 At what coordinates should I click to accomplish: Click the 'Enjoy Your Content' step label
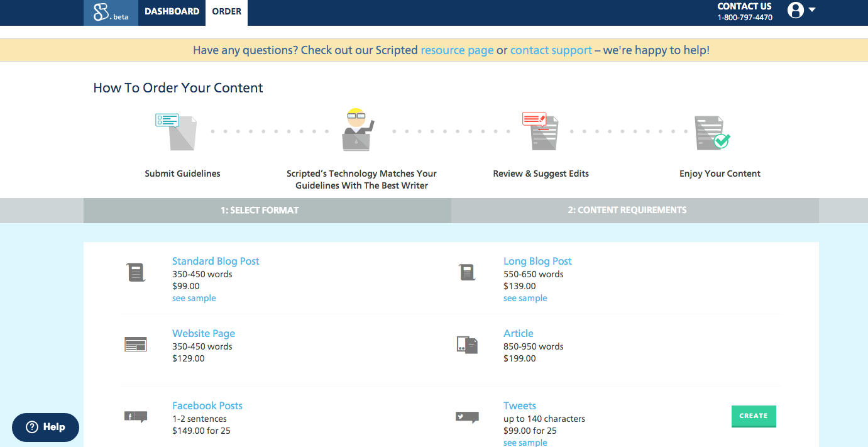click(x=720, y=174)
